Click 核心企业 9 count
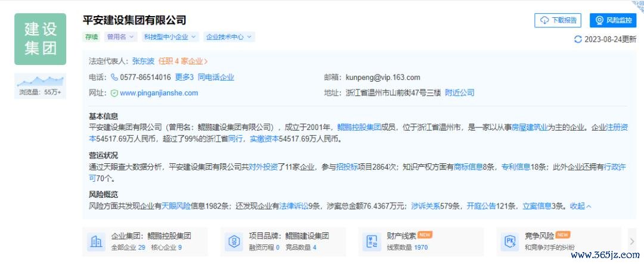Image resolution: width=644 pixels, height=264 pixels. (166, 247)
